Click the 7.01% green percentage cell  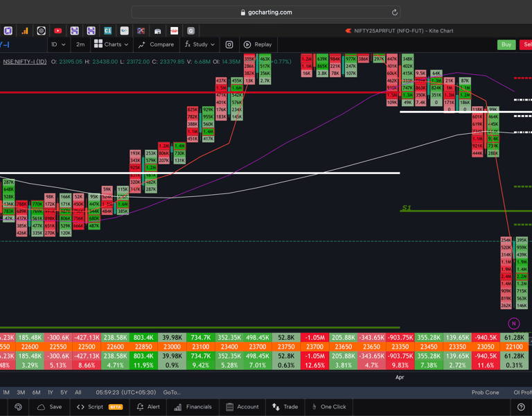258,365
